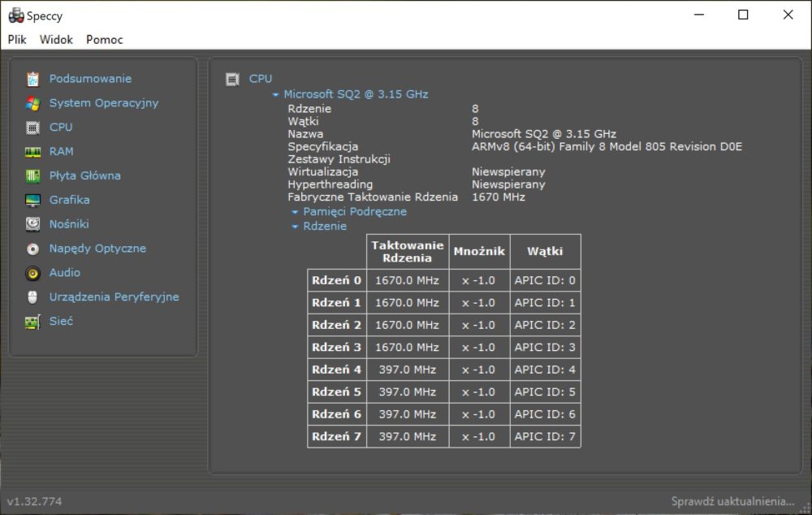Open the Widok menu
The image size is (812, 515).
pos(56,40)
